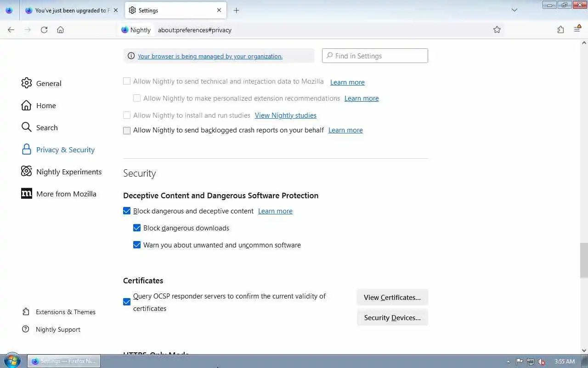The image size is (588, 368).
Task: Click the pinned Firefox View tab icon
Action: (9, 10)
